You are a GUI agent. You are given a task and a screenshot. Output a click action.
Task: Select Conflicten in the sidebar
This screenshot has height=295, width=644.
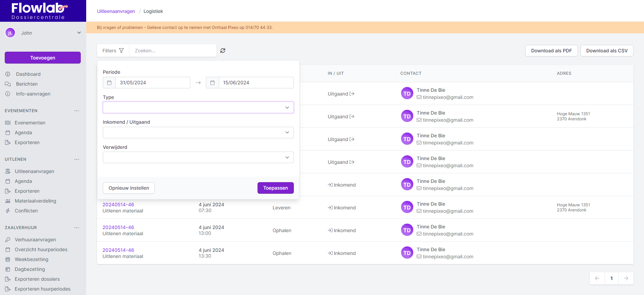[26, 211]
